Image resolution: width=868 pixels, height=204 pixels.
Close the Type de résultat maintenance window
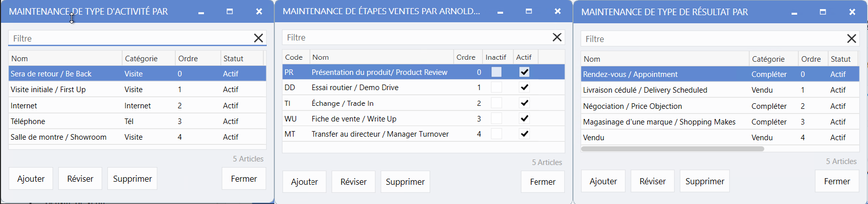click(852, 12)
